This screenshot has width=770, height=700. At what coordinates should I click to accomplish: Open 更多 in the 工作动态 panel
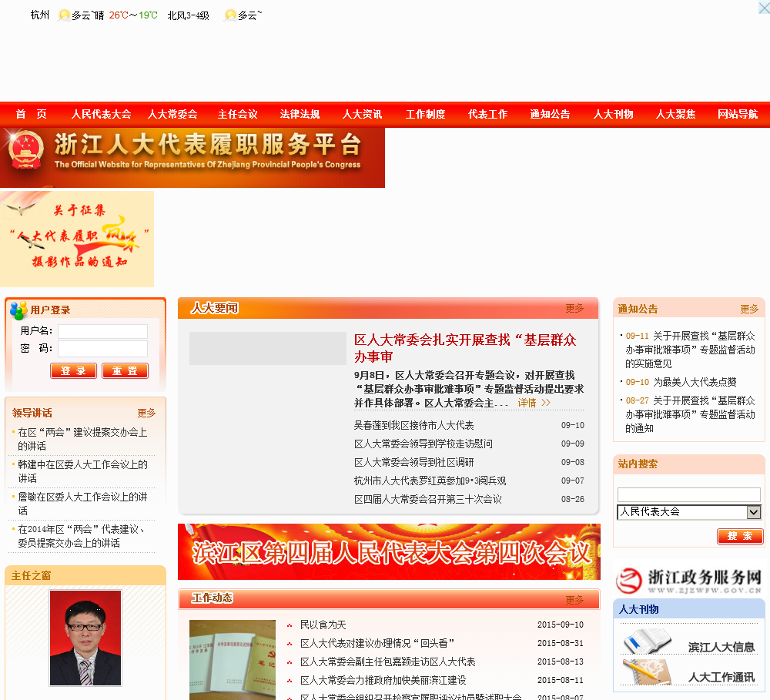tap(574, 600)
